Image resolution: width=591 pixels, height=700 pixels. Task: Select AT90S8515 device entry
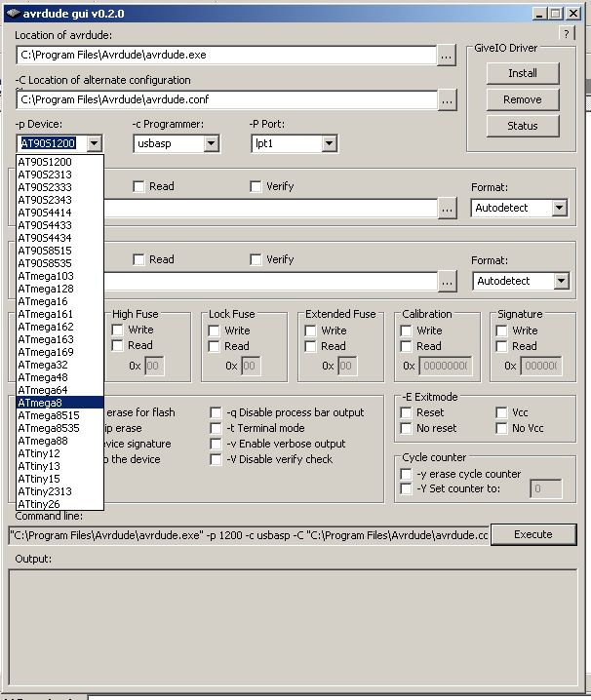[59, 251]
